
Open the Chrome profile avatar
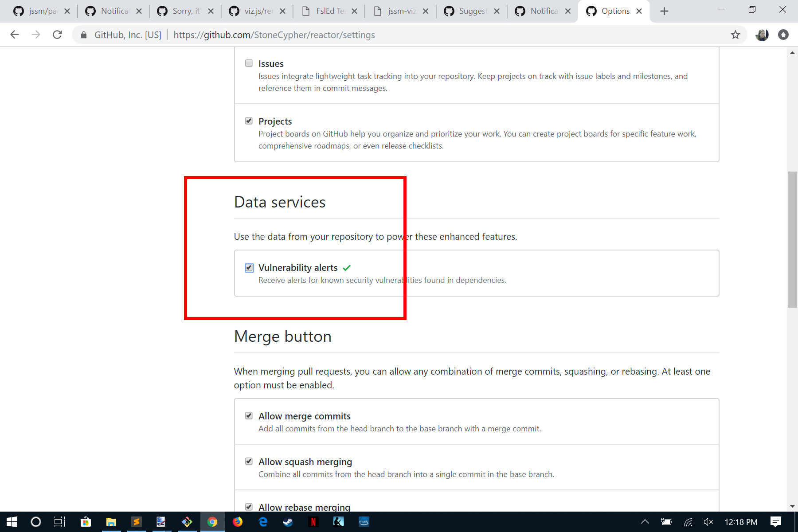click(762, 35)
